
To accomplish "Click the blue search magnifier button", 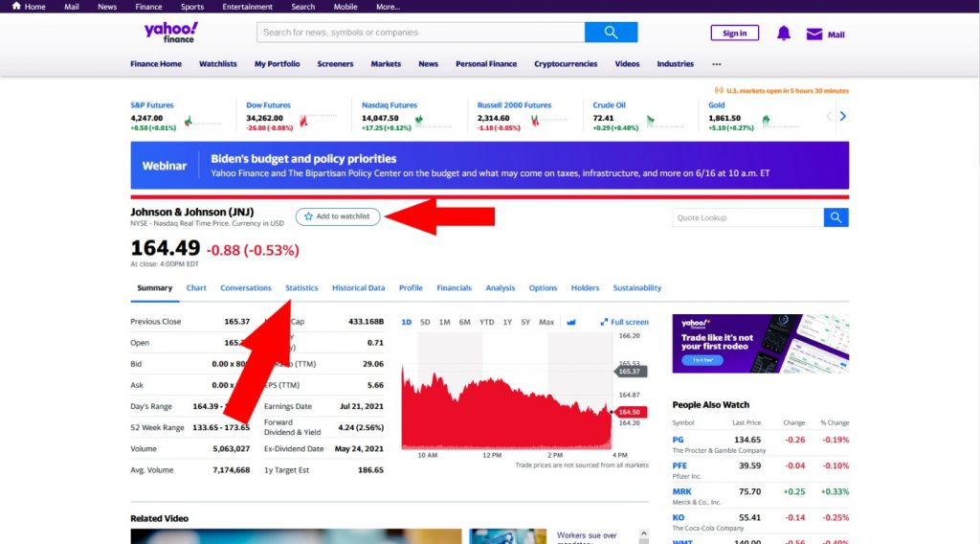I will click(x=611, y=33).
